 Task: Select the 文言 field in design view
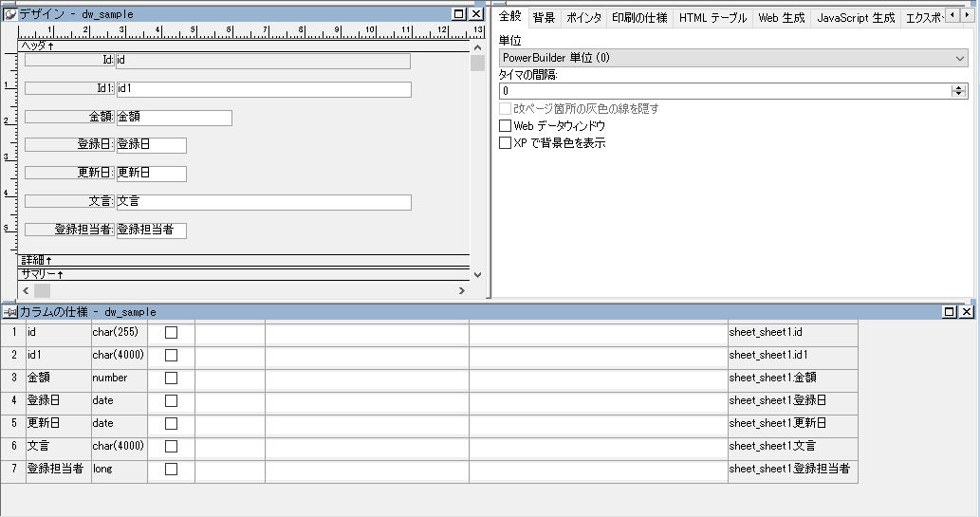coord(264,202)
